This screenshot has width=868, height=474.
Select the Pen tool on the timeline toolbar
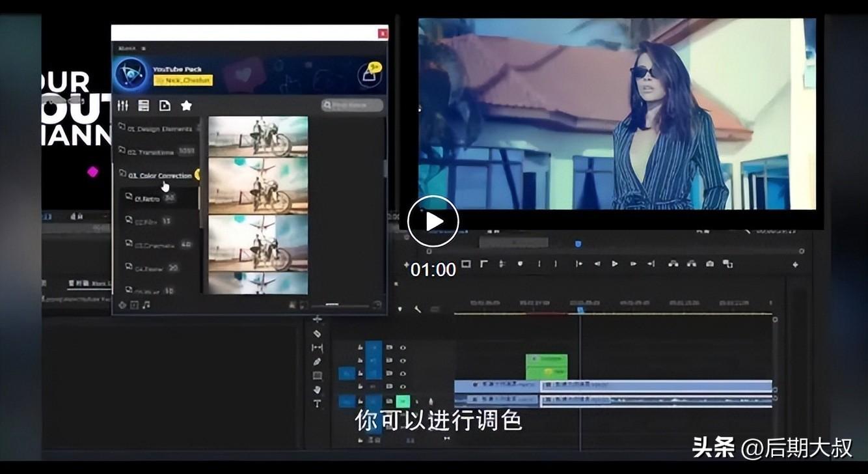[318, 361]
